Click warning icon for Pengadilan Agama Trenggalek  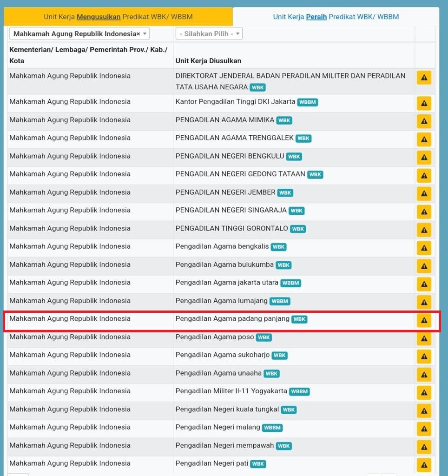424,139
